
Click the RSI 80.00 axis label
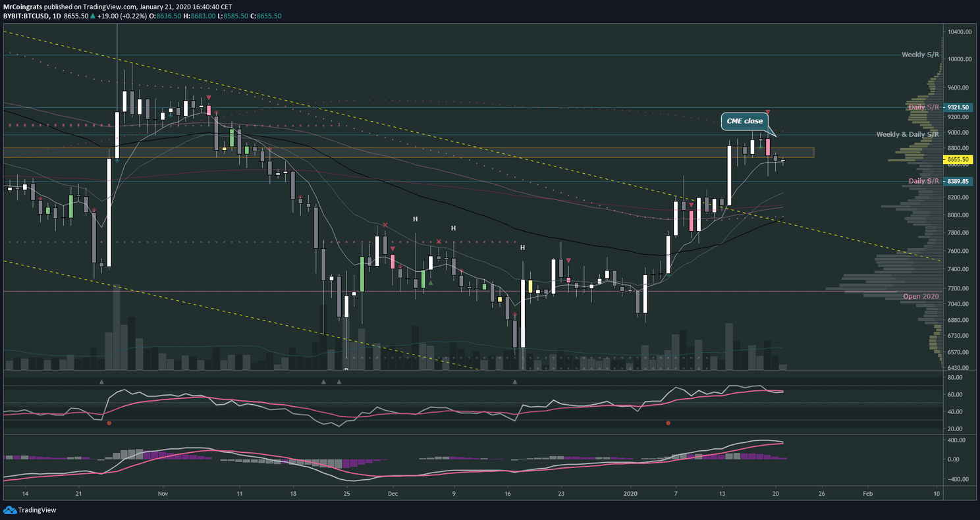pos(955,377)
